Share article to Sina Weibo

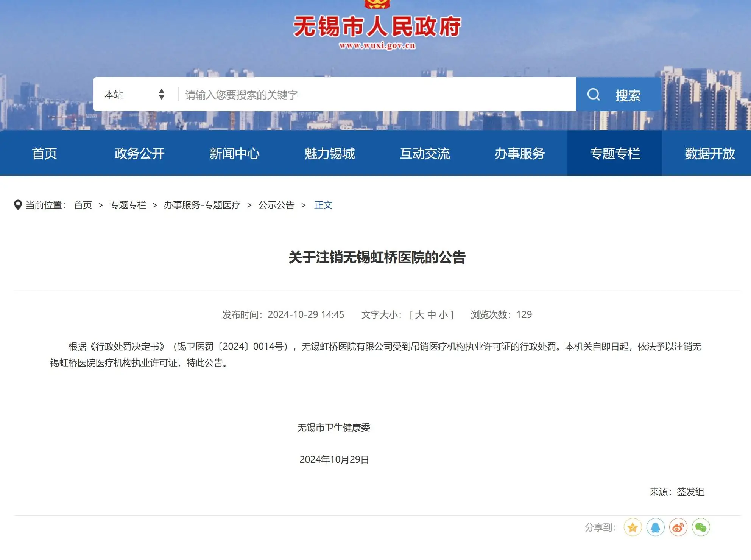pos(678,527)
